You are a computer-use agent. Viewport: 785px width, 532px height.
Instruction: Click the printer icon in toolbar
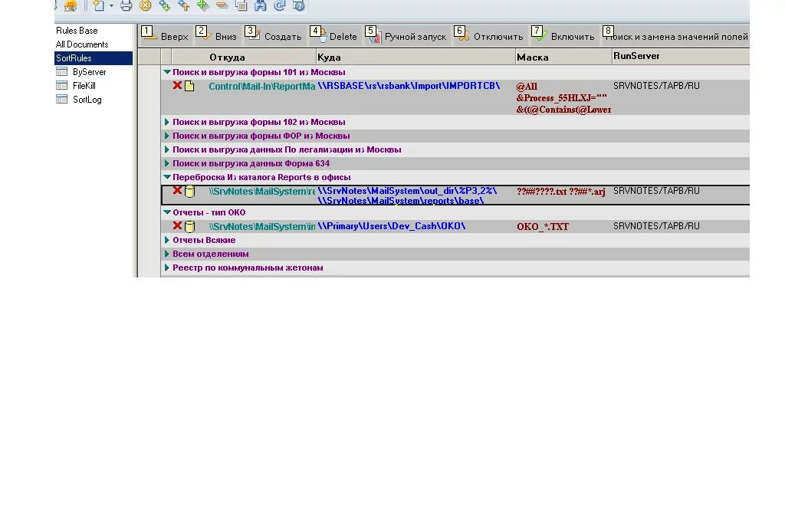[x=126, y=5]
